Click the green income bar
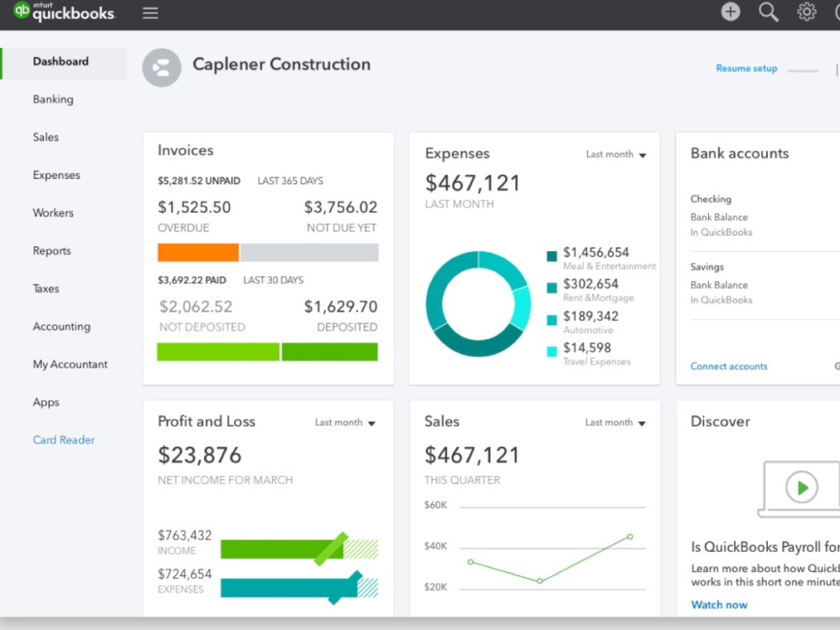 click(x=281, y=549)
